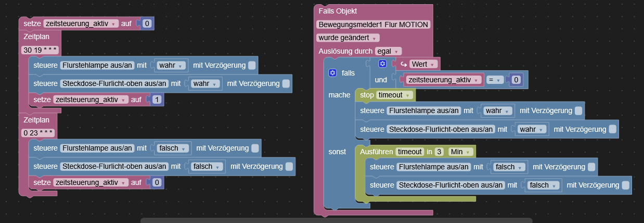Select 'Steckdose-Flurlicht-oben aus/an' object field in 0 23 schedule
The image size is (644, 223).
click(114, 167)
